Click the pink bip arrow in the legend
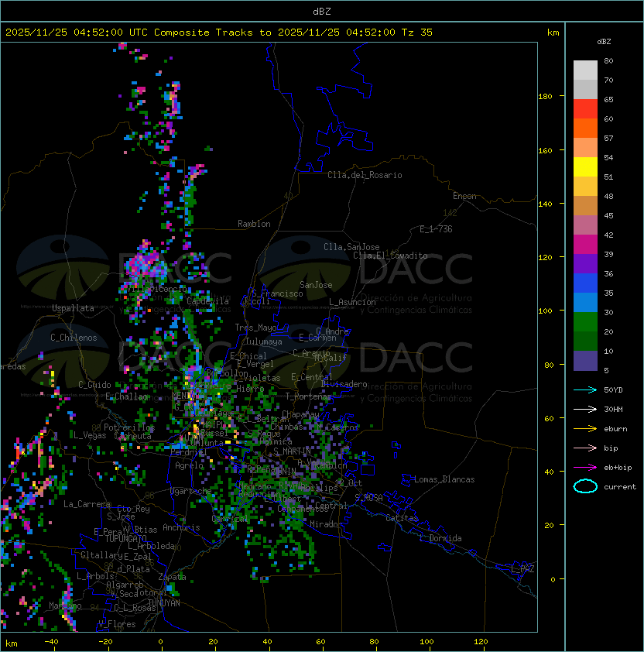 click(585, 448)
